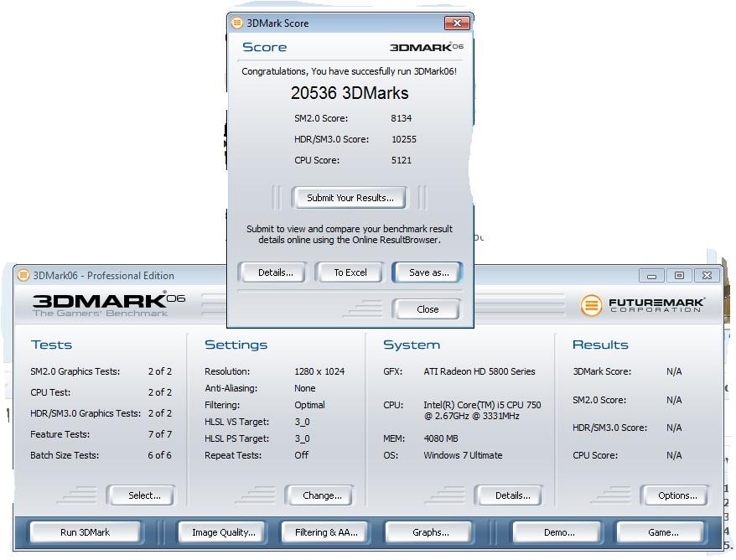Open Filtering & AA settings
The width and height of the screenshot is (736, 560).
point(326,532)
